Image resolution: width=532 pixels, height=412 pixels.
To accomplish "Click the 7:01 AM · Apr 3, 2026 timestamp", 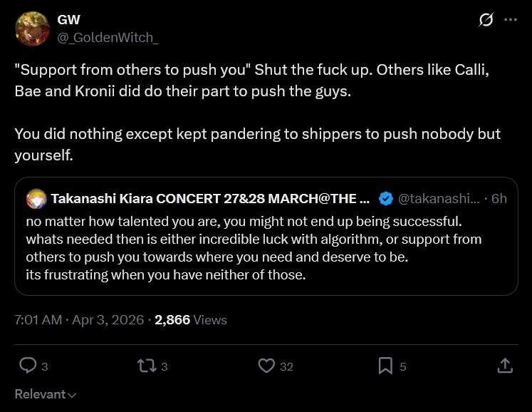I will click(x=79, y=320).
